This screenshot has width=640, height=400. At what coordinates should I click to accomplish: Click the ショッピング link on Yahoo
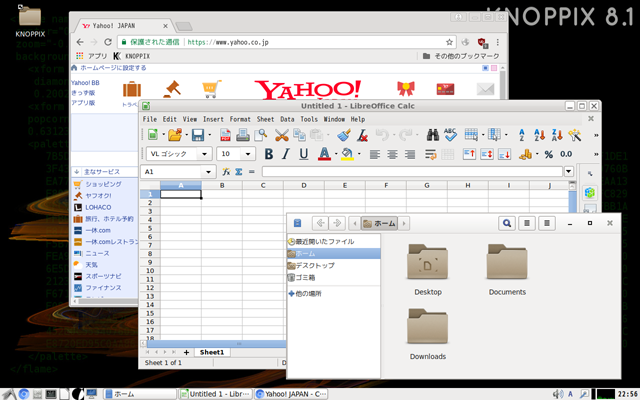(103, 184)
